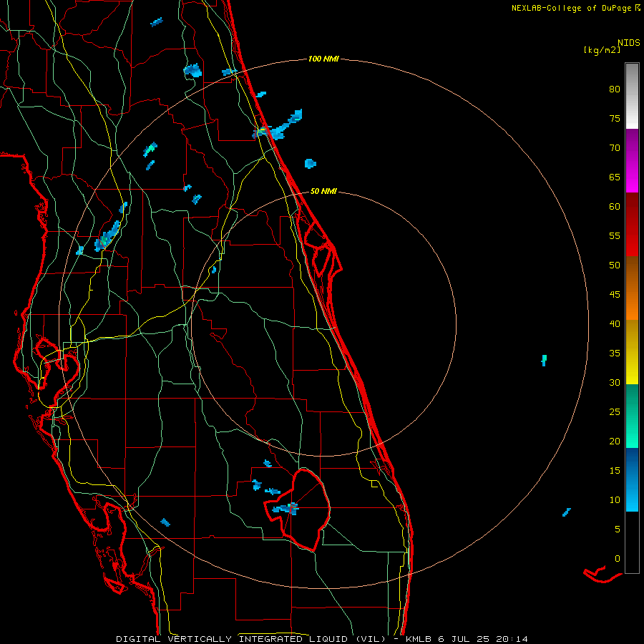Click the 65 value on the color scale
The image size is (644, 644).
click(615, 177)
